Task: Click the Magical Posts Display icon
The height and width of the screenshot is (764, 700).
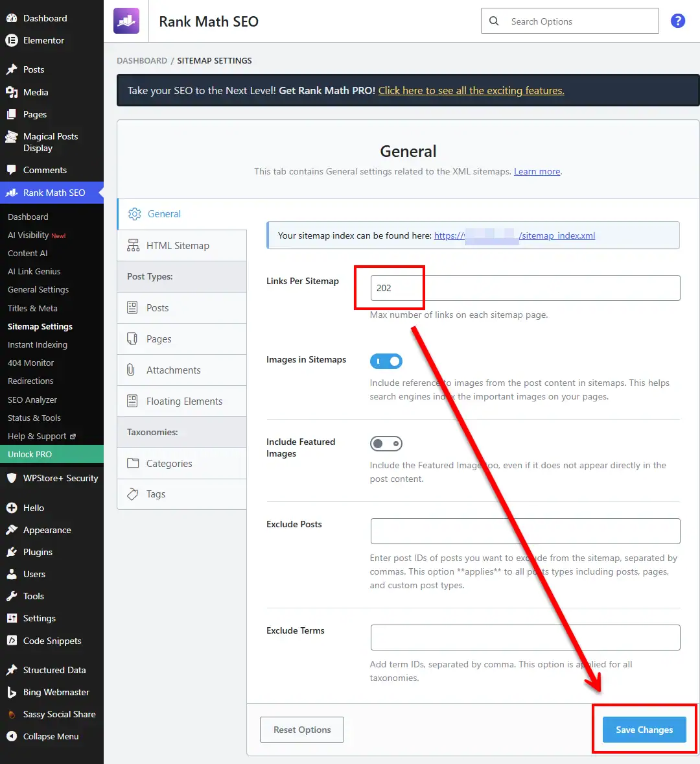Action: (12, 137)
